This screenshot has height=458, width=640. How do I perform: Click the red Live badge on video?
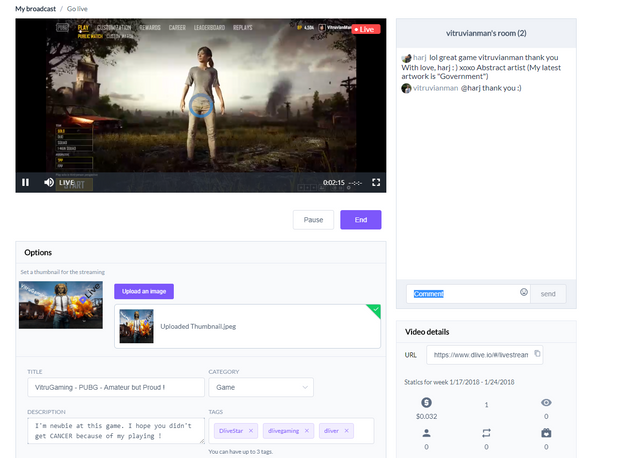click(366, 29)
